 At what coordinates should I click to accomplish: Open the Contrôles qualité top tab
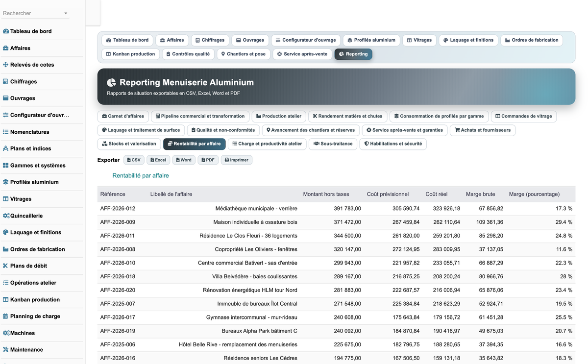(188, 54)
